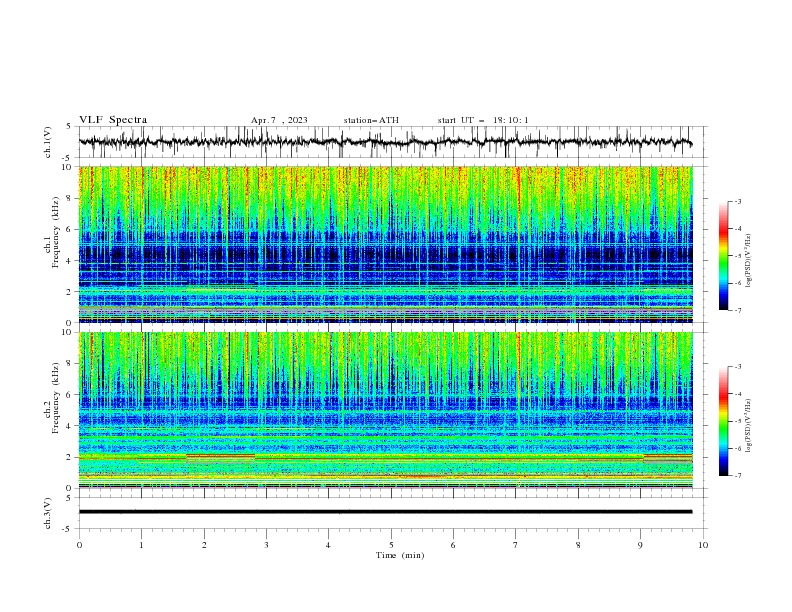The height and width of the screenshot is (612, 792).
Task: Click the date 'Apr. 7, 2023'
Action: tap(279, 120)
